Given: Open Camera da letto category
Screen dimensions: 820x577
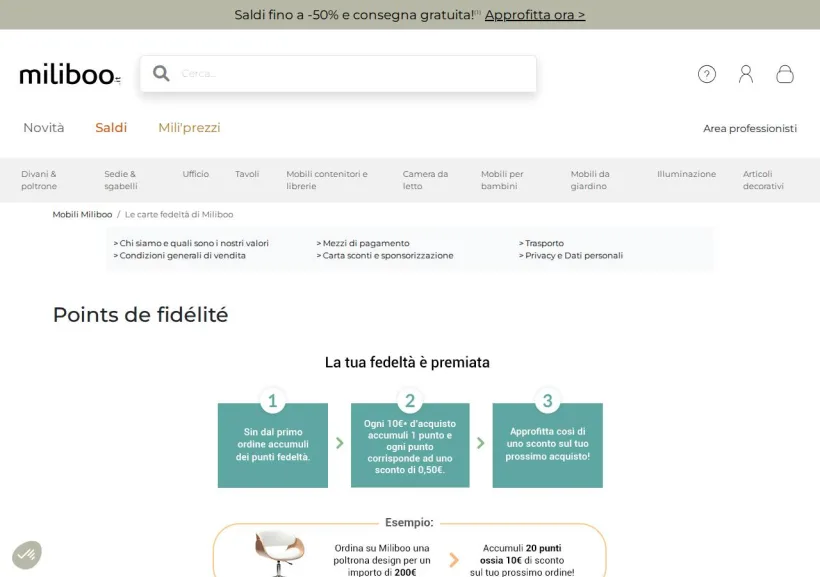Looking at the screenshot, I should click(x=425, y=180).
